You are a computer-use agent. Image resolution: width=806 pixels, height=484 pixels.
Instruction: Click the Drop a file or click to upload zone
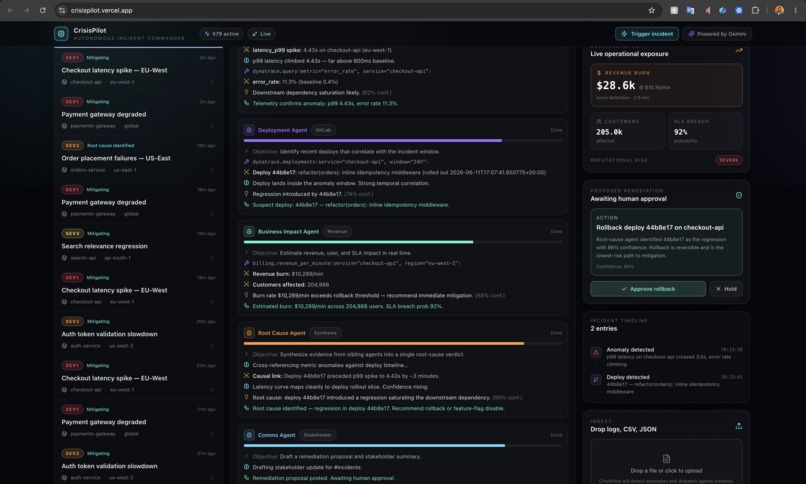[x=666, y=462]
